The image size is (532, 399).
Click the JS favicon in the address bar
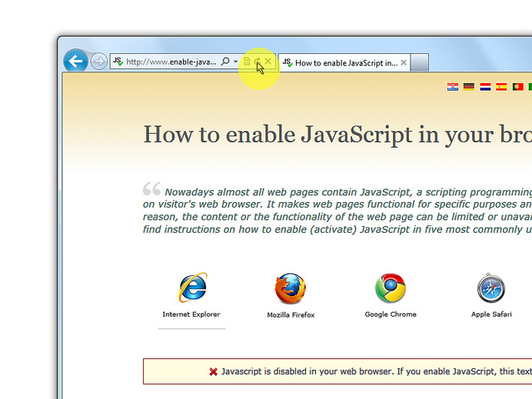[x=118, y=62]
